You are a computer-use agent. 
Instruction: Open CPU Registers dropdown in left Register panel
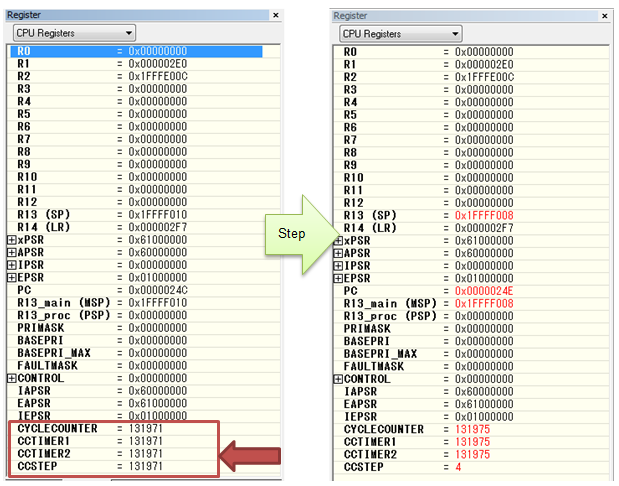tap(74, 33)
